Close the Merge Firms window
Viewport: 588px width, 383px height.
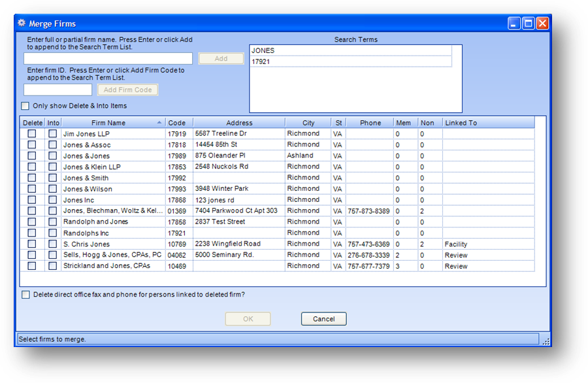pos(542,24)
